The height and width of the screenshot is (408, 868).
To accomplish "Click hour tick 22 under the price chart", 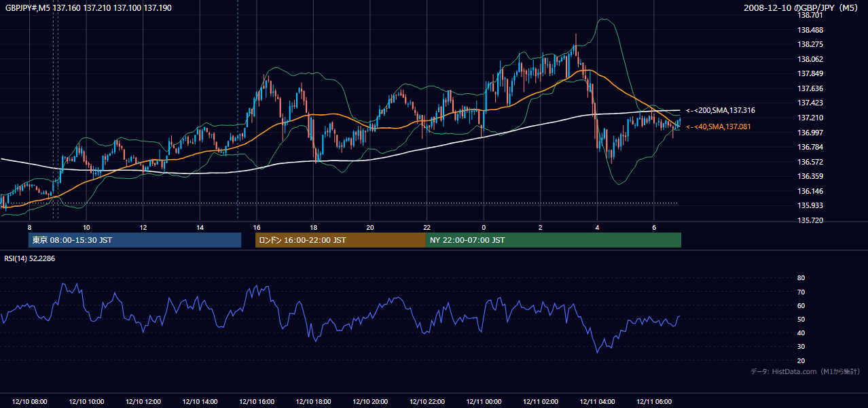I will point(427,227).
